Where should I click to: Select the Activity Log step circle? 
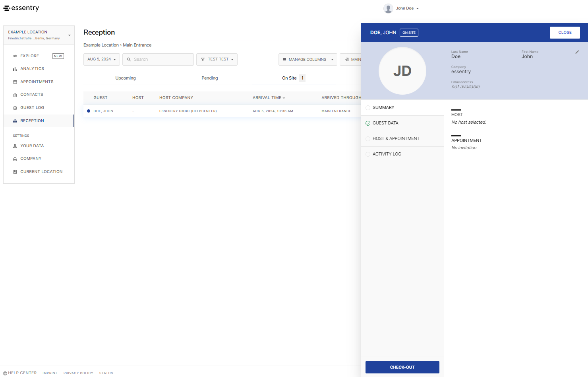point(368,154)
